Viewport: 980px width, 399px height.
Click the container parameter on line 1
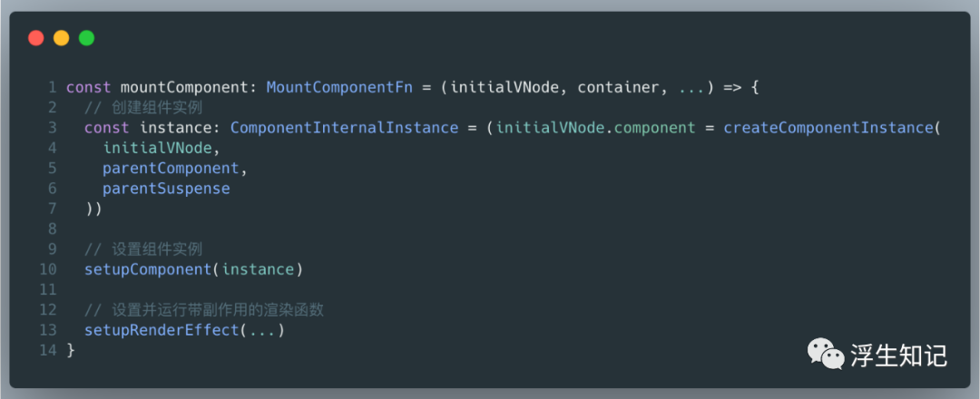618,87
